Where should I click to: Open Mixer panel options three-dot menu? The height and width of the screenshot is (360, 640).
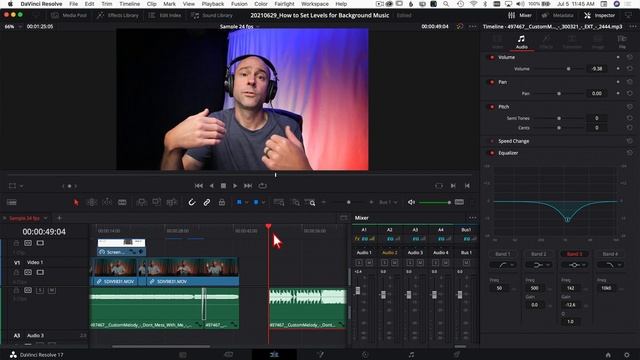pos(473,218)
